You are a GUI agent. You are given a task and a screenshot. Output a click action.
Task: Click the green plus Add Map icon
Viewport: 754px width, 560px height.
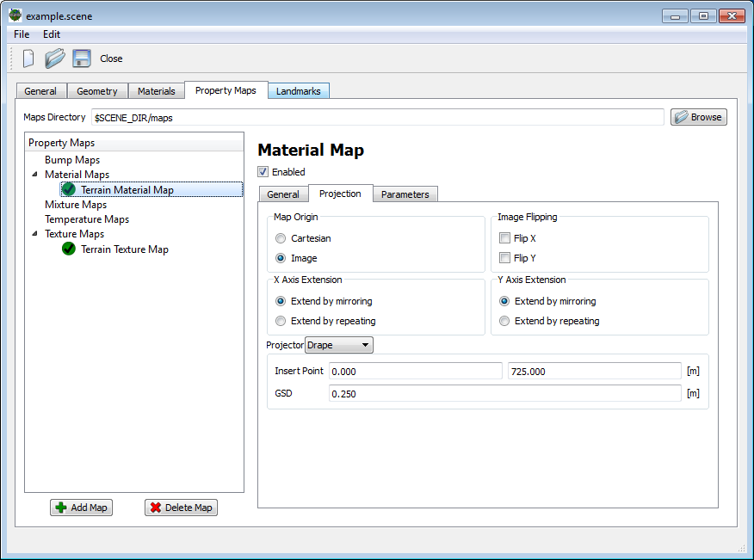point(61,508)
